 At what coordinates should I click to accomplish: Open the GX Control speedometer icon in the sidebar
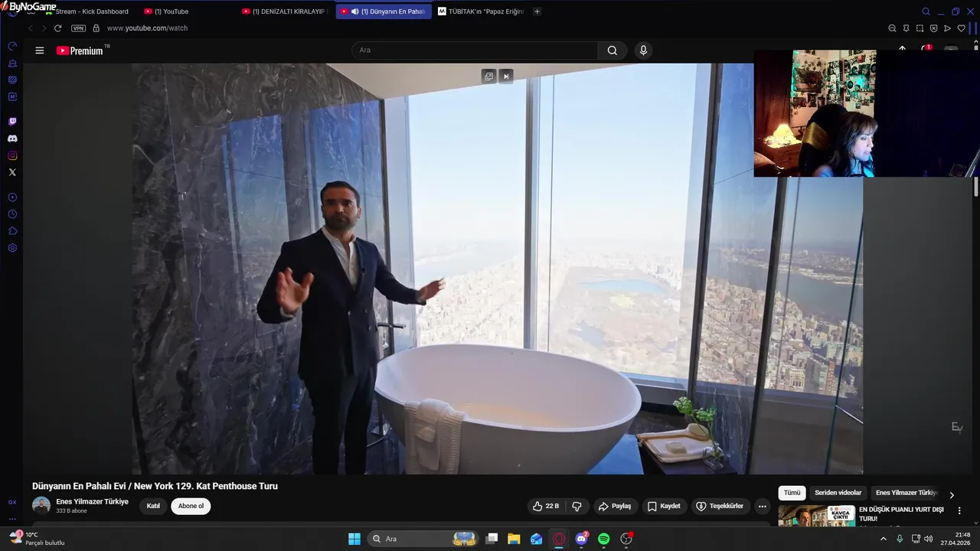pyautogui.click(x=12, y=46)
